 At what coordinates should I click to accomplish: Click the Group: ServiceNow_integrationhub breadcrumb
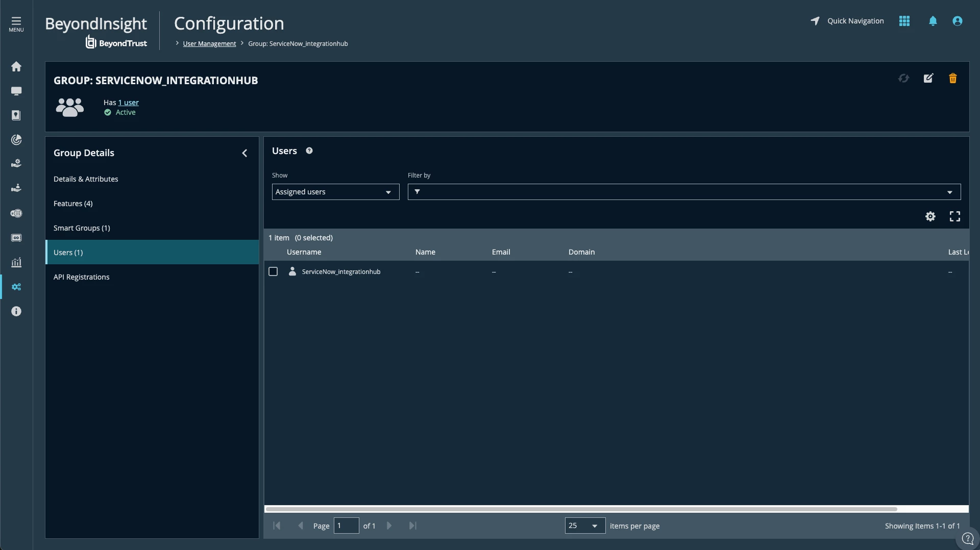pyautogui.click(x=298, y=44)
